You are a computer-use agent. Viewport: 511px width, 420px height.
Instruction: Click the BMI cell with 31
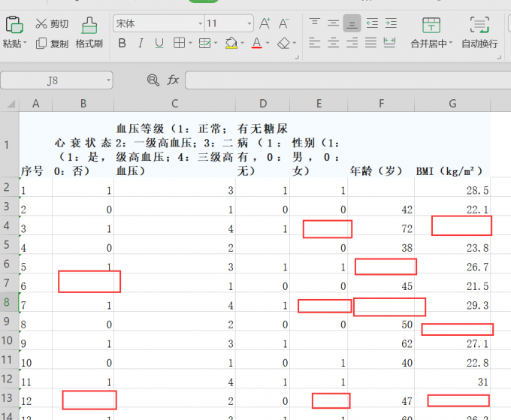point(452,379)
